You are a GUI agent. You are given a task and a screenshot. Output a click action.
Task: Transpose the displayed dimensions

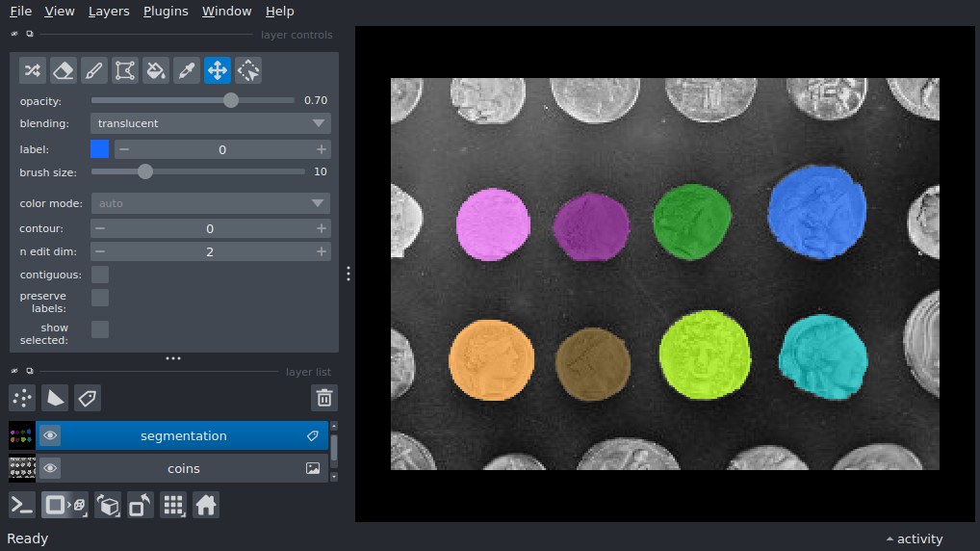[x=140, y=506]
